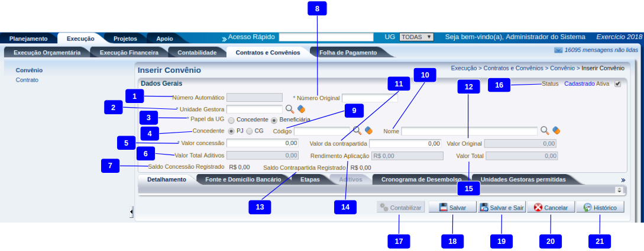Select the Concedente radio for Papel da UG

pyautogui.click(x=231, y=120)
